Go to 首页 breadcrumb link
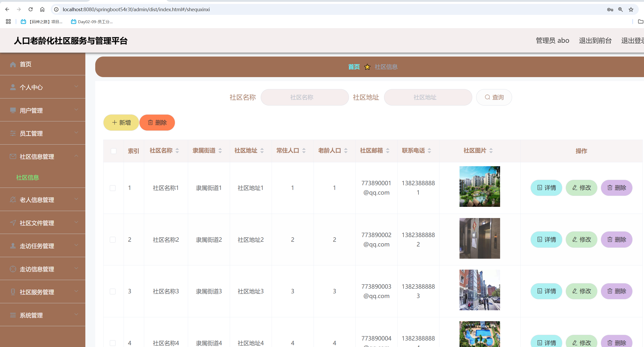 pyautogui.click(x=354, y=67)
